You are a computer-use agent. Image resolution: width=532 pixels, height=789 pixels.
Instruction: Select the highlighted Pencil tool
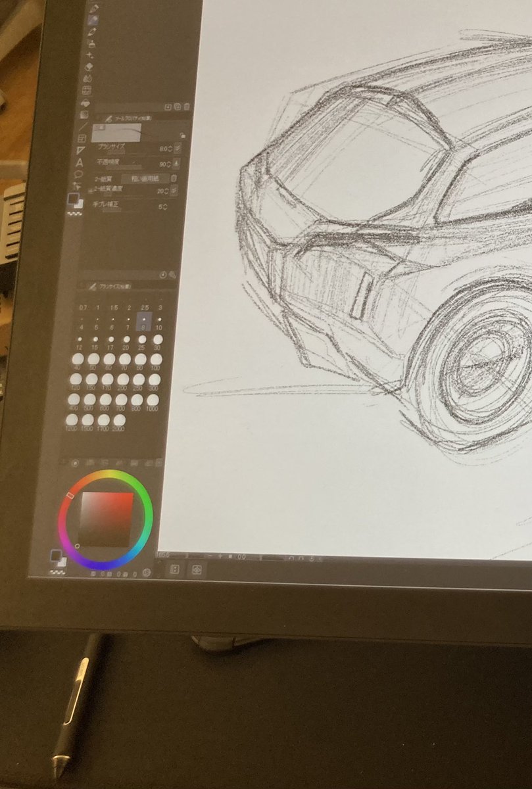coord(93,19)
